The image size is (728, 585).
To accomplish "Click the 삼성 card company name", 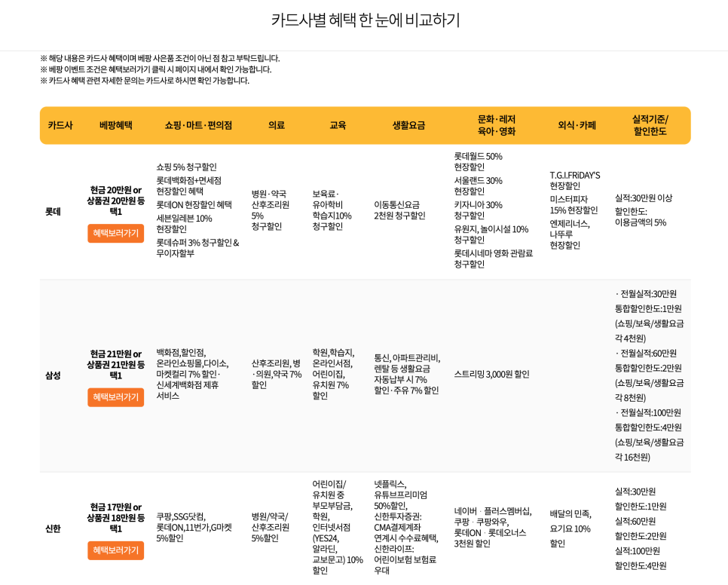I will [53, 375].
